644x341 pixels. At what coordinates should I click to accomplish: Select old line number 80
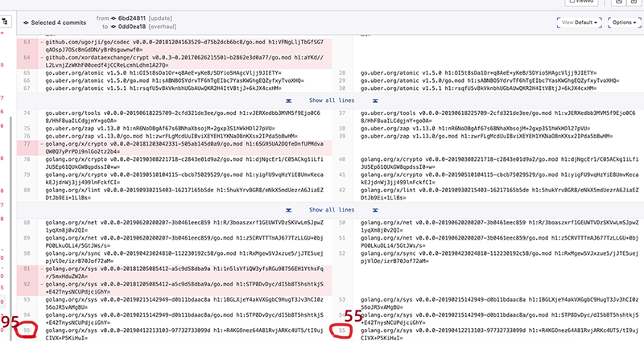click(27, 190)
